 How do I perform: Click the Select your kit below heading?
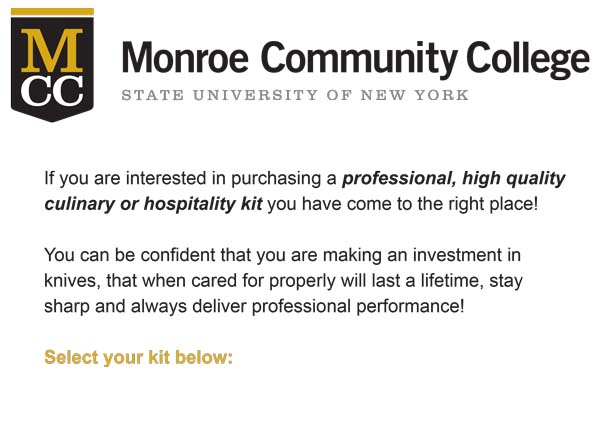[x=139, y=358]
